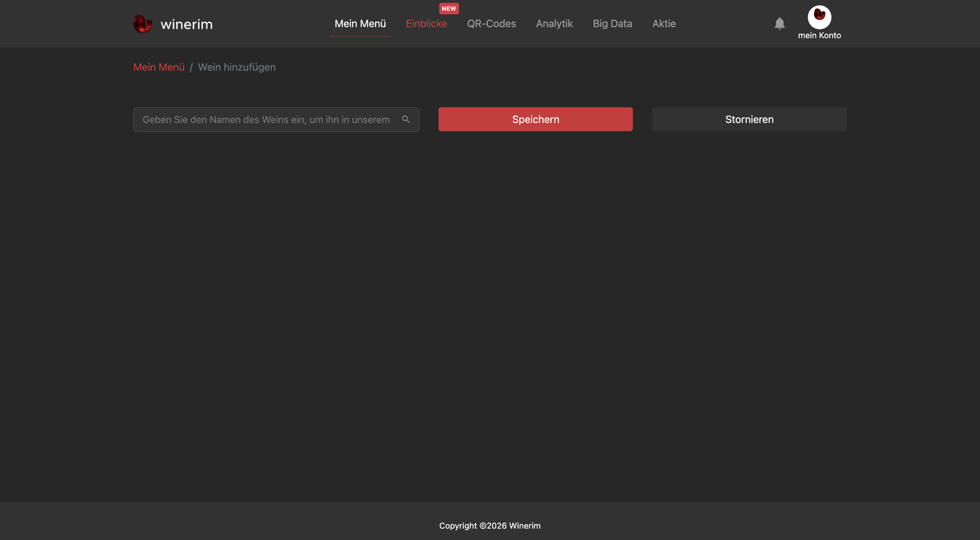
Task: Go to the QR-Codes section
Action: coord(491,24)
